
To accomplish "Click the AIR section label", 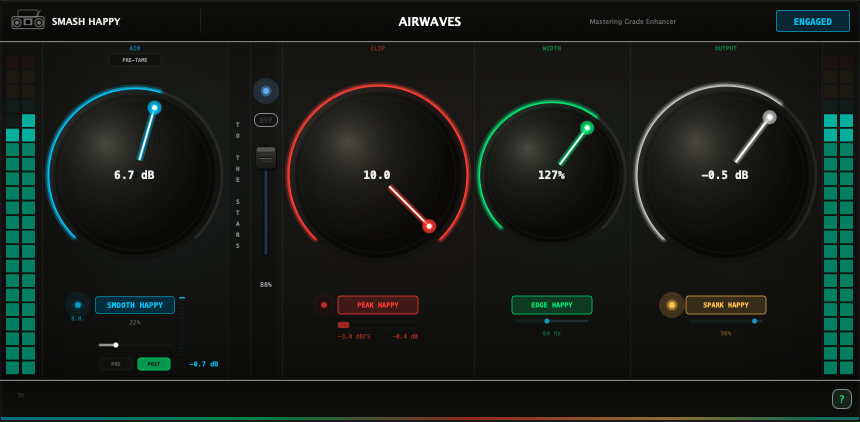I will 135,48.
